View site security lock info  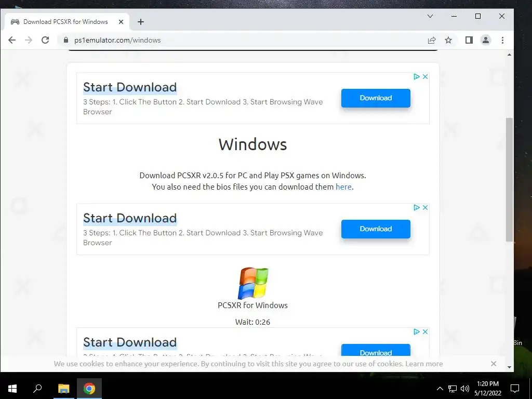tap(66, 40)
